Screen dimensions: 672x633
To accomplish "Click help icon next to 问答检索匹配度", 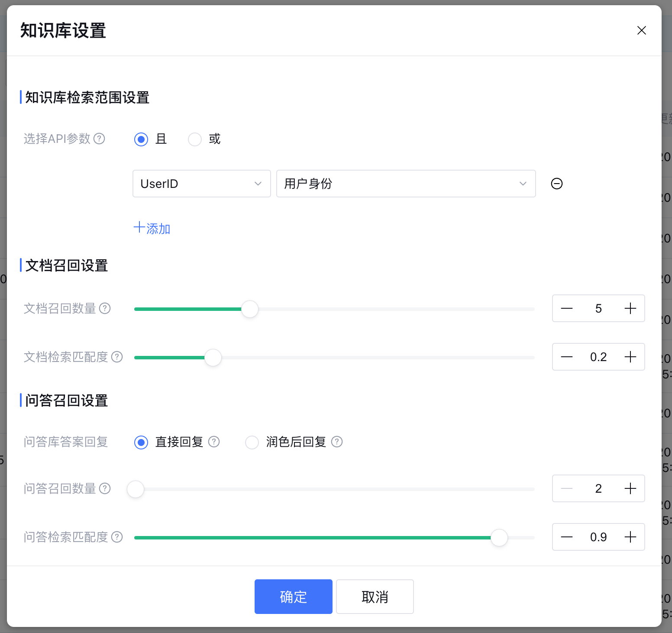I will (x=117, y=537).
